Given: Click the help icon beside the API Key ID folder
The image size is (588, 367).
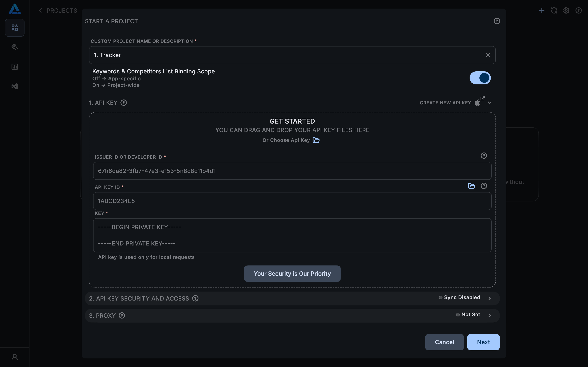Looking at the screenshot, I should [x=484, y=186].
